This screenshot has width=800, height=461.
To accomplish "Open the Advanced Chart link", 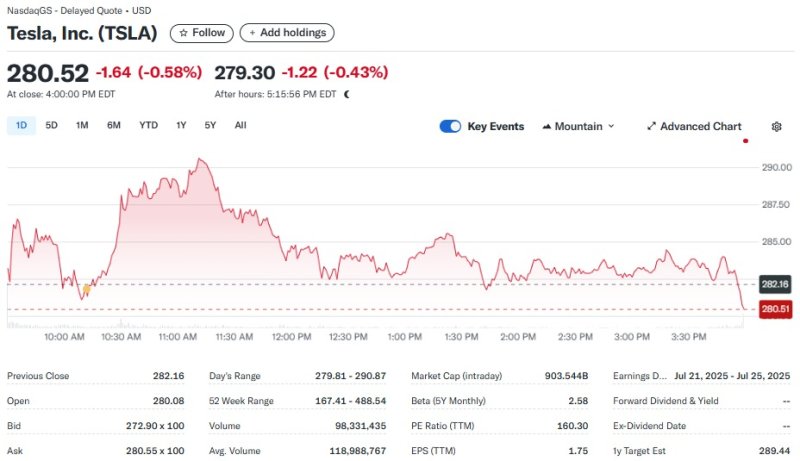I will pyautogui.click(x=694, y=126).
